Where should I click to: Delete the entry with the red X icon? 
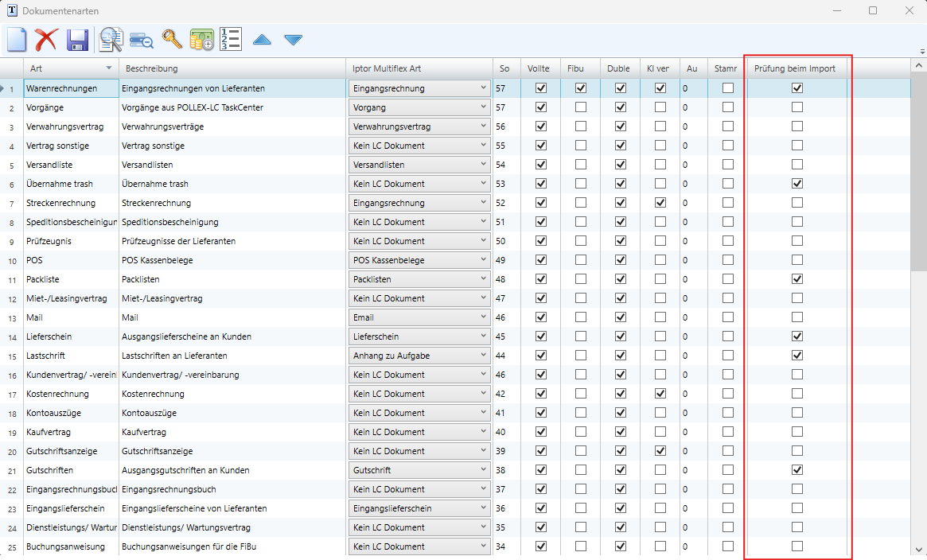click(x=46, y=40)
